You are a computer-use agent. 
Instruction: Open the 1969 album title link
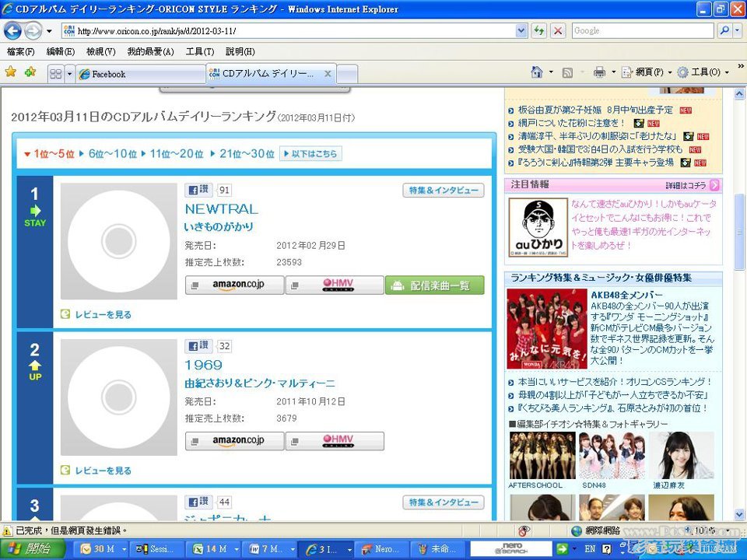point(203,366)
